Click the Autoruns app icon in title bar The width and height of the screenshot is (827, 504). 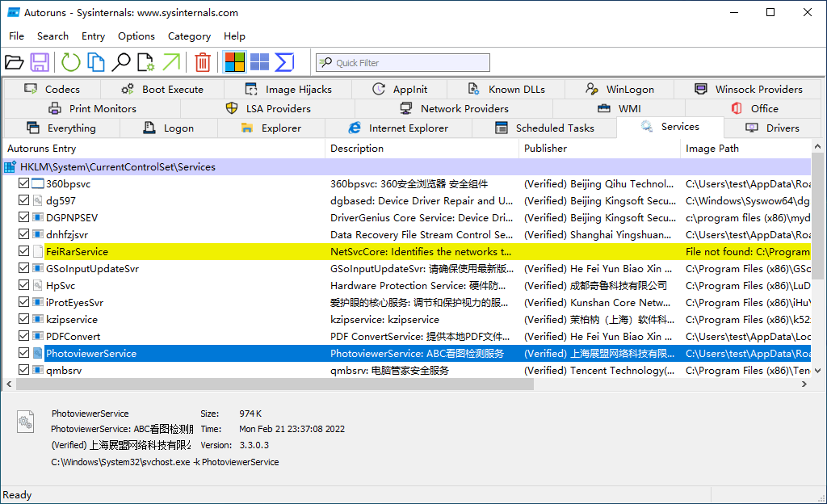pyautogui.click(x=13, y=12)
